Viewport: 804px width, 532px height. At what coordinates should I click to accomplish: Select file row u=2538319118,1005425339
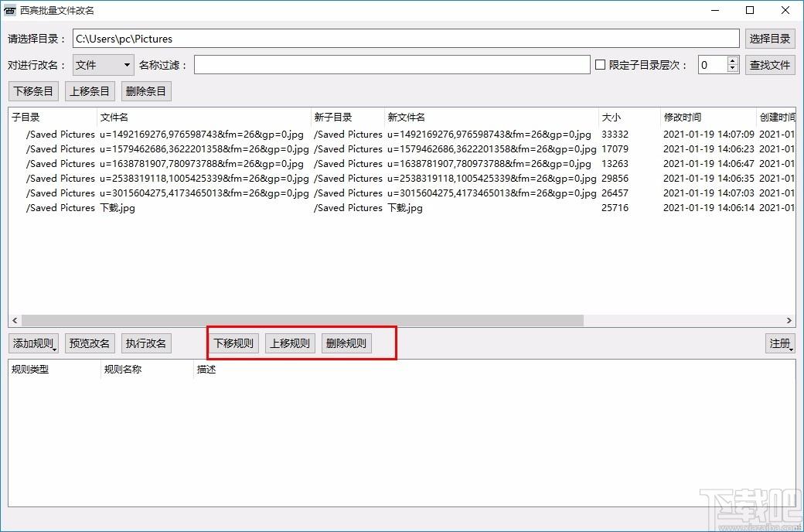tap(401, 179)
